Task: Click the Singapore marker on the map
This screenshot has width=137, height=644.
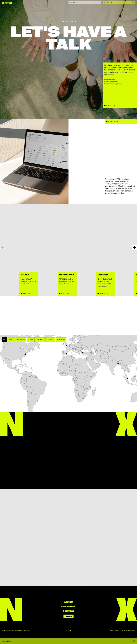Action: point(127,378)
